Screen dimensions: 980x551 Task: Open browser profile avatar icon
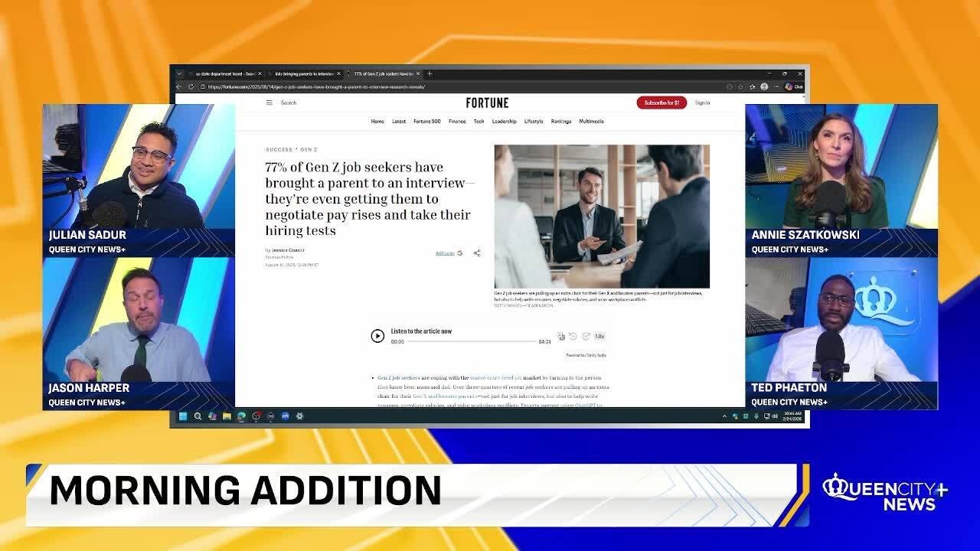pos(764,86)
